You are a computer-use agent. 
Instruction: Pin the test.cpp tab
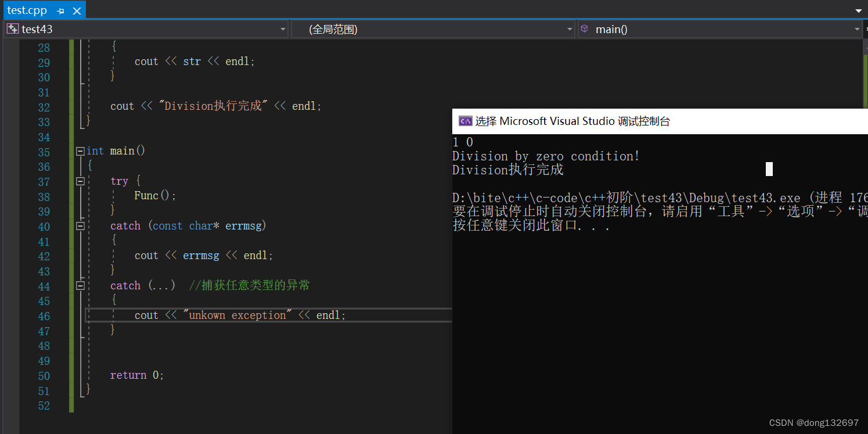pos(61,11)
